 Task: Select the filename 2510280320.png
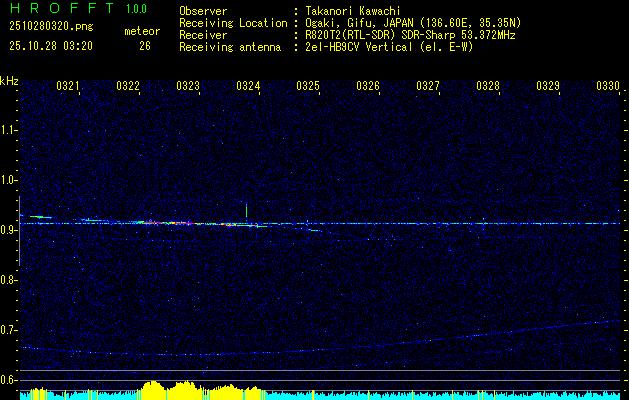51,27
